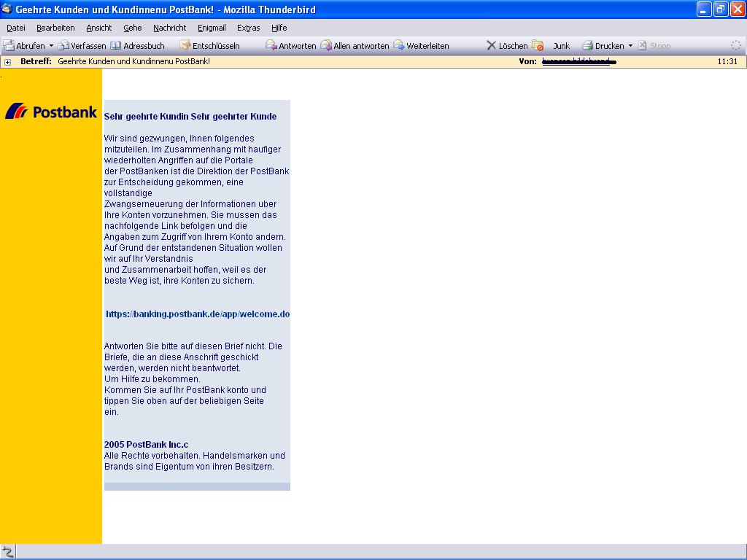Minimize the Thunderbird window
The width and height of the screenshot is (747, 560).
tap(704, 9)
